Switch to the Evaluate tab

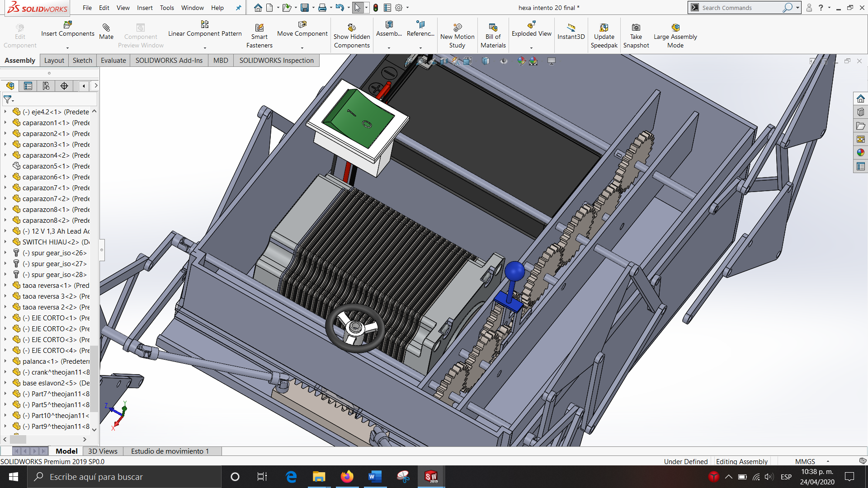coord(113,61)
